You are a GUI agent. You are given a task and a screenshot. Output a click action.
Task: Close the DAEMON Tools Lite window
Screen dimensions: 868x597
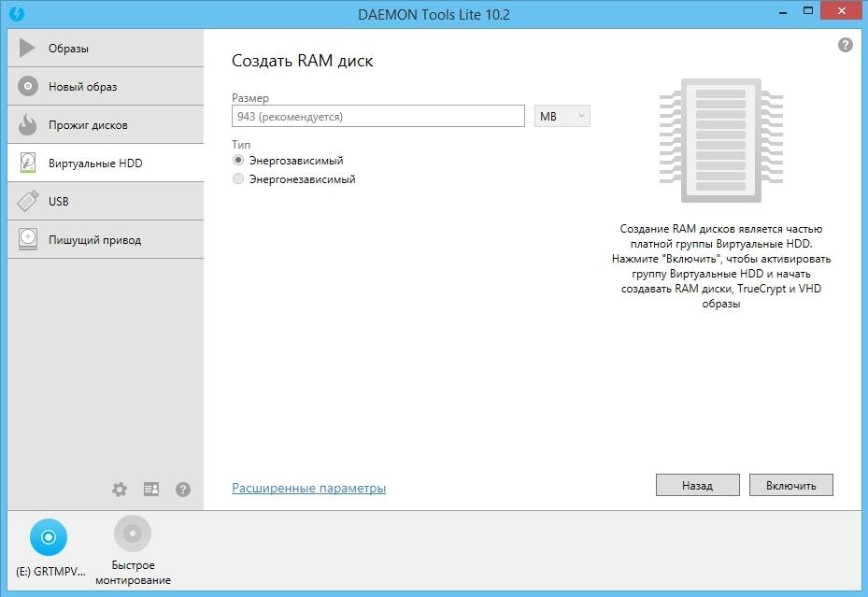click(842, 11)
